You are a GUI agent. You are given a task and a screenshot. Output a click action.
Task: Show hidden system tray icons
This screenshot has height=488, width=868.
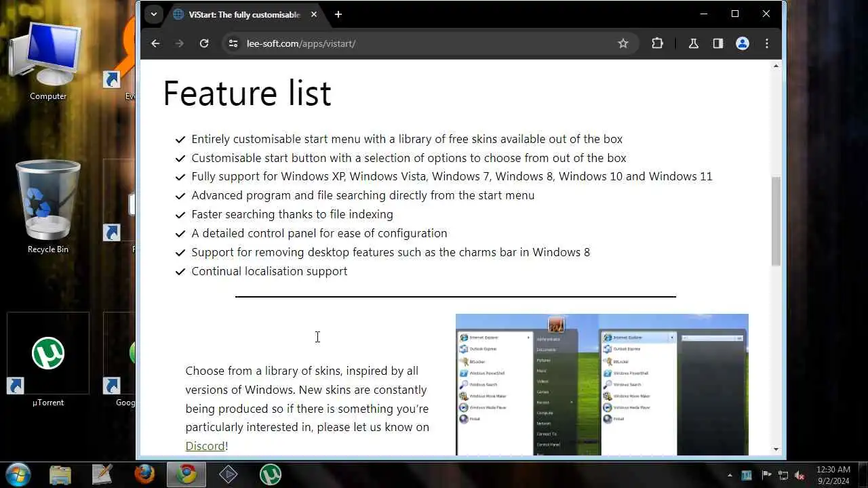730,475
